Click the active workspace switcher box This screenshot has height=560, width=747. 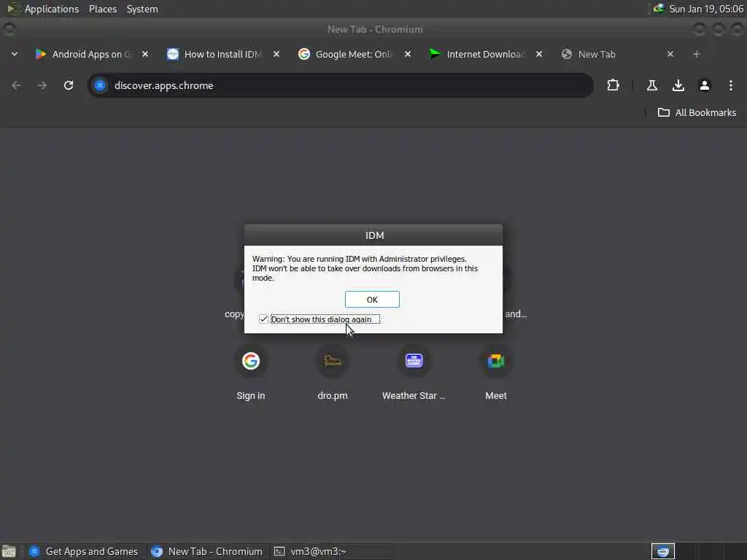pyautogui.click(x=662, y=551)
